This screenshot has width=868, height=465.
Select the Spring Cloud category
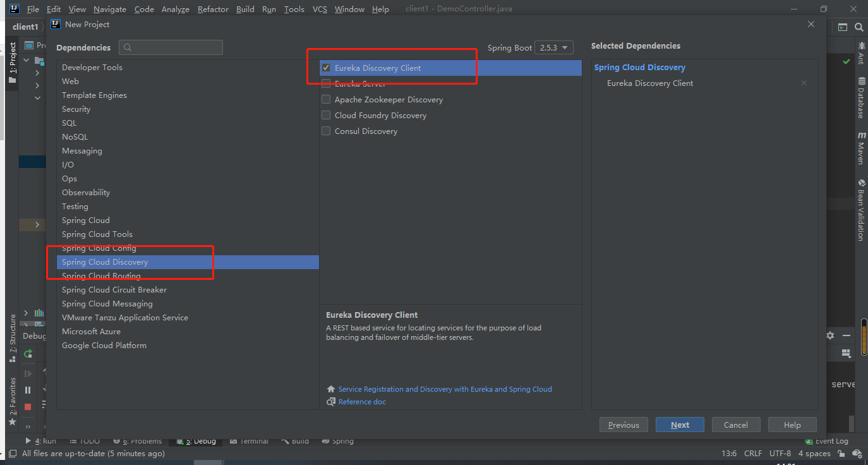[x=188, y=220]
